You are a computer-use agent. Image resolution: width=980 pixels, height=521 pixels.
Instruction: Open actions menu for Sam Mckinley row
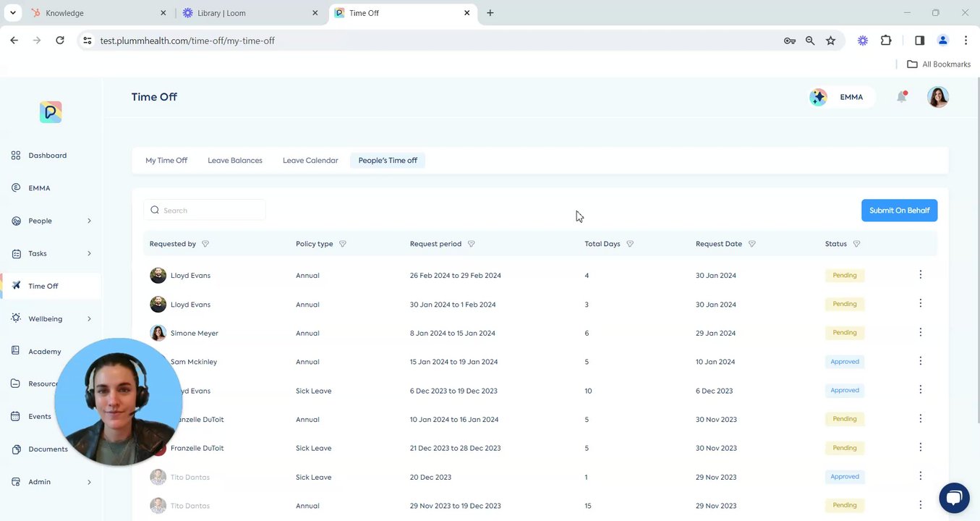(921, 360)
